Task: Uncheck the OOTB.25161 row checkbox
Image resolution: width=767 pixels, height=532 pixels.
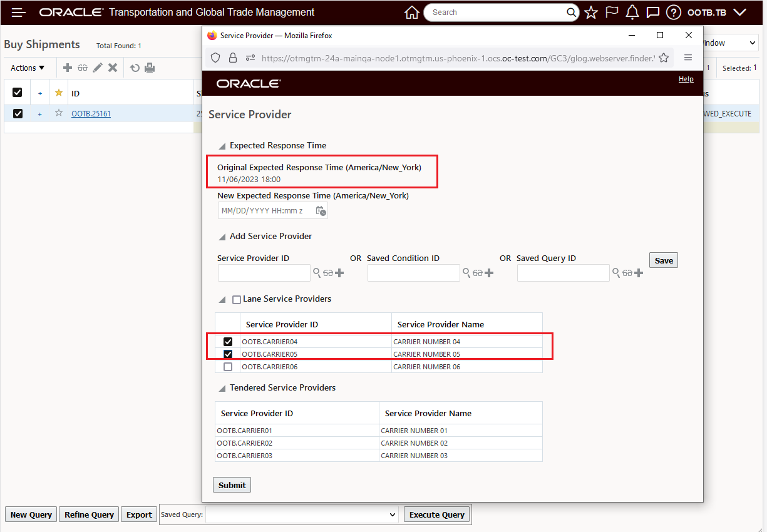Action: (18, 113)
